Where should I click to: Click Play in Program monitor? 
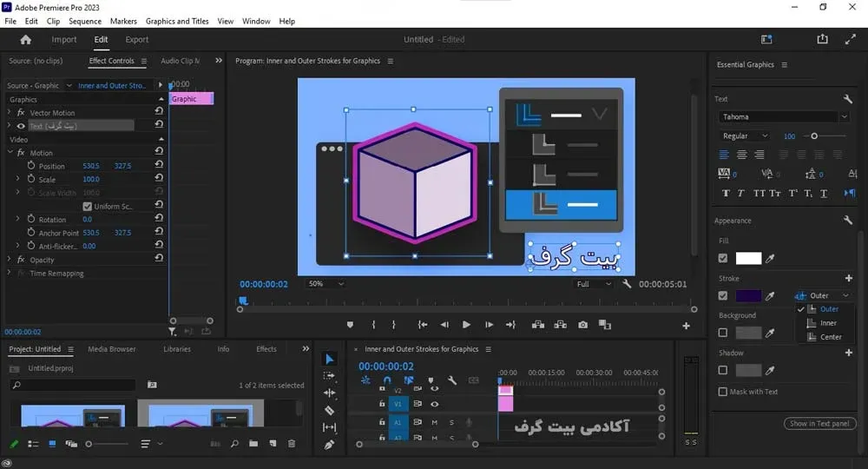466,325
